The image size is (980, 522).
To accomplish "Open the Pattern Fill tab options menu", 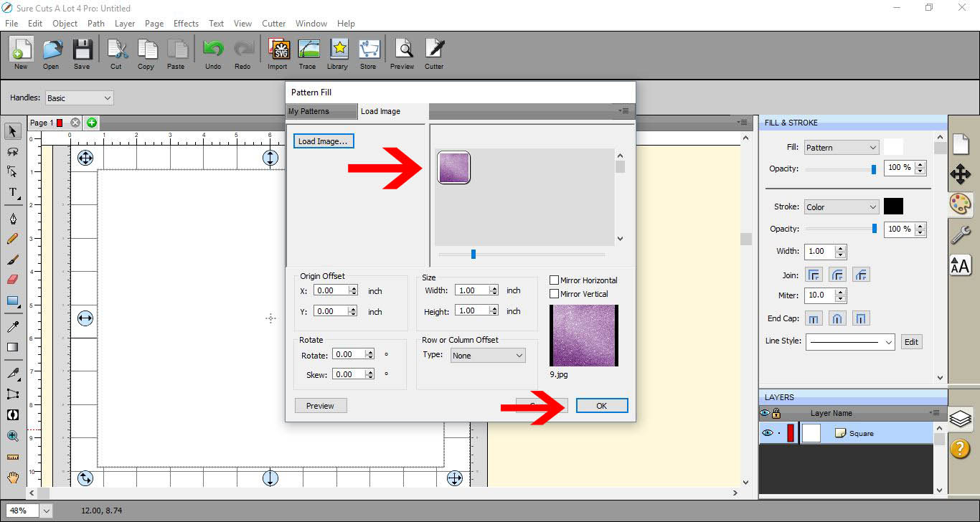I will pyautogui.click(x=623, y=110).
